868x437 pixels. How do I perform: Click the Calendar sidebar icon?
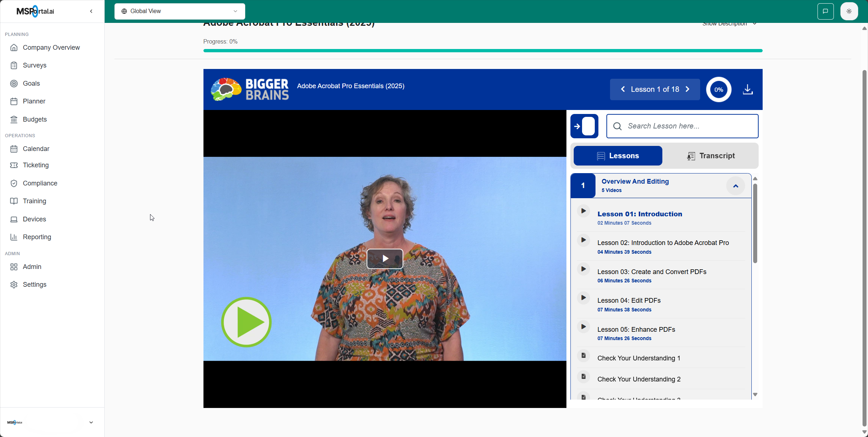tap(14, 149)
